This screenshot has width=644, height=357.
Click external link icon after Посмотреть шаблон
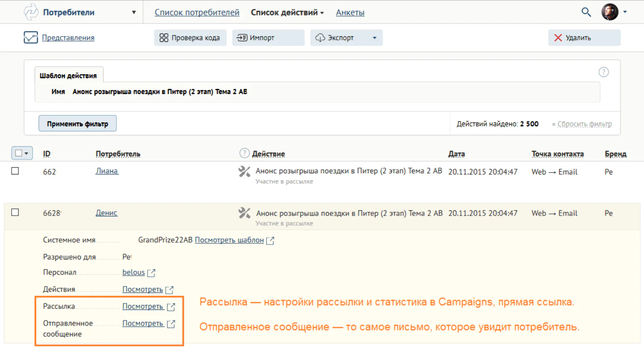[x=271, y=241]
